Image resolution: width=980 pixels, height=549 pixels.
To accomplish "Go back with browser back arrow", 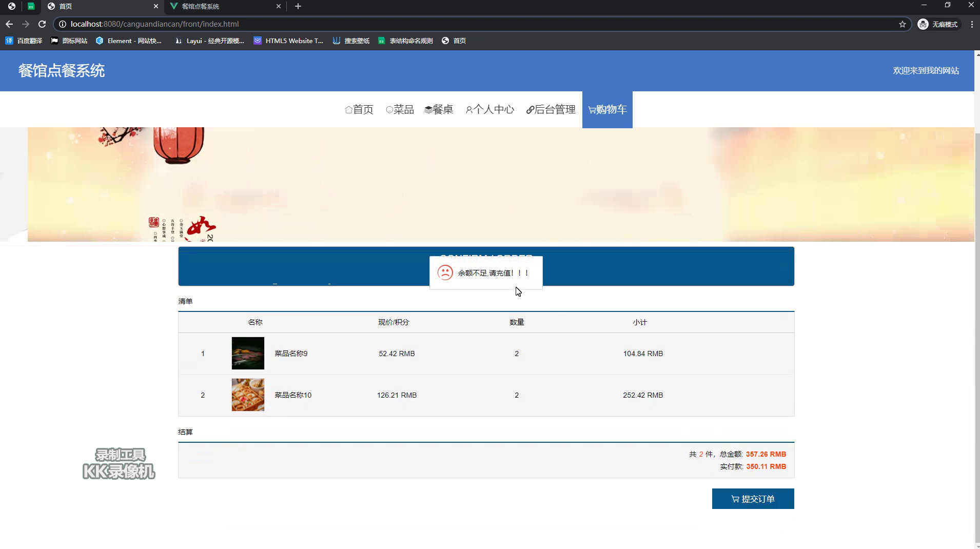I will tap(9, 24).
